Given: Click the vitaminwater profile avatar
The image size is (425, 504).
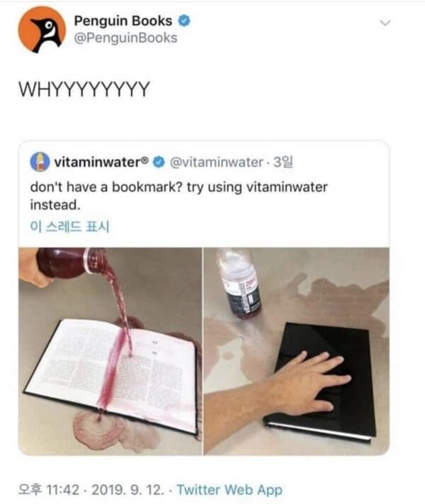Looking at the screenshot, I should pos(40,162).
